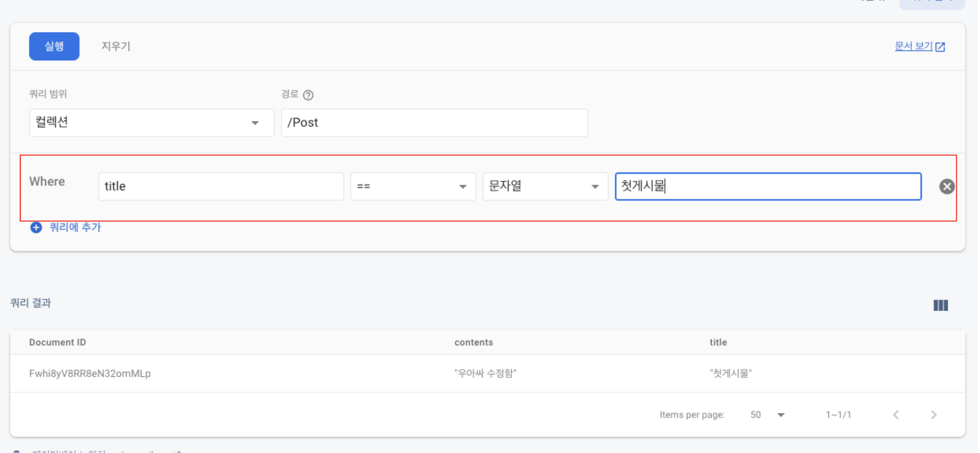Open the == operator dropdown
This screenshot has width=980, height=453.
click(x=413, y=186)
